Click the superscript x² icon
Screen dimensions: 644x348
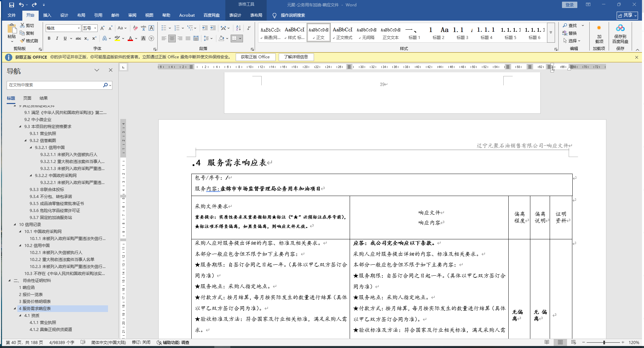pyautogui.click(x=94, y=38)
